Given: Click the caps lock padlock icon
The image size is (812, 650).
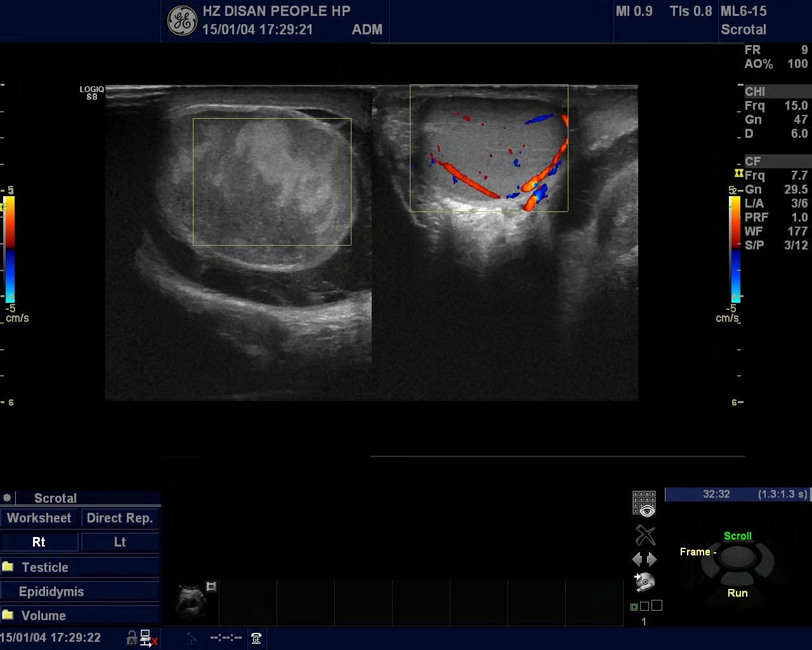Looking at the screenshot, I should click(x=131, y=638).
